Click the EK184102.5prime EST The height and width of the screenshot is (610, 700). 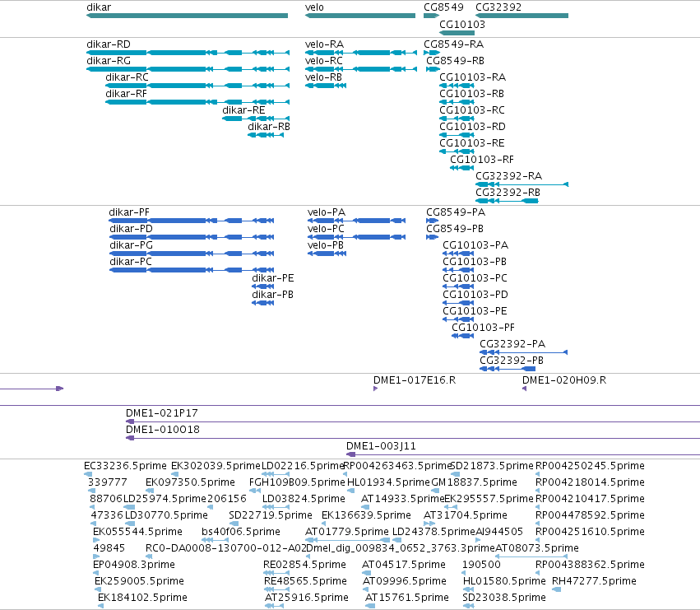pos(101,607)
